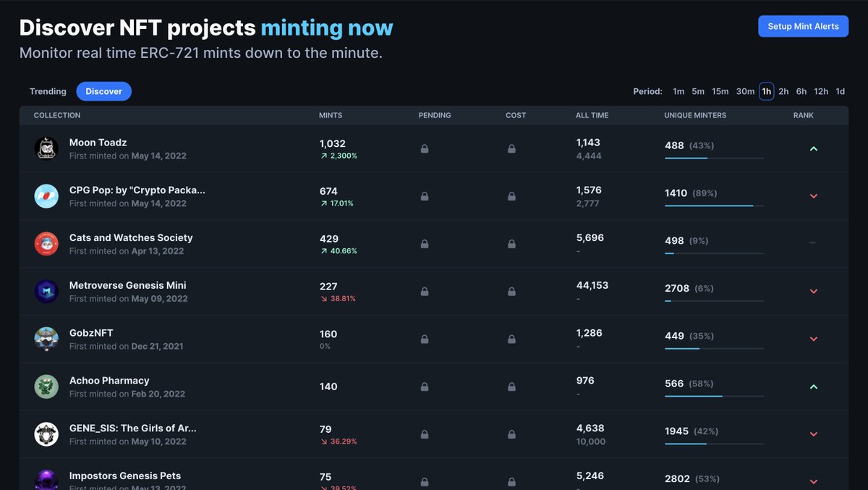The width and height of the screenshot is (868, 490).
Task: Click Moon Toadz 1,032 mints value
Action: (x=333, y=143)
